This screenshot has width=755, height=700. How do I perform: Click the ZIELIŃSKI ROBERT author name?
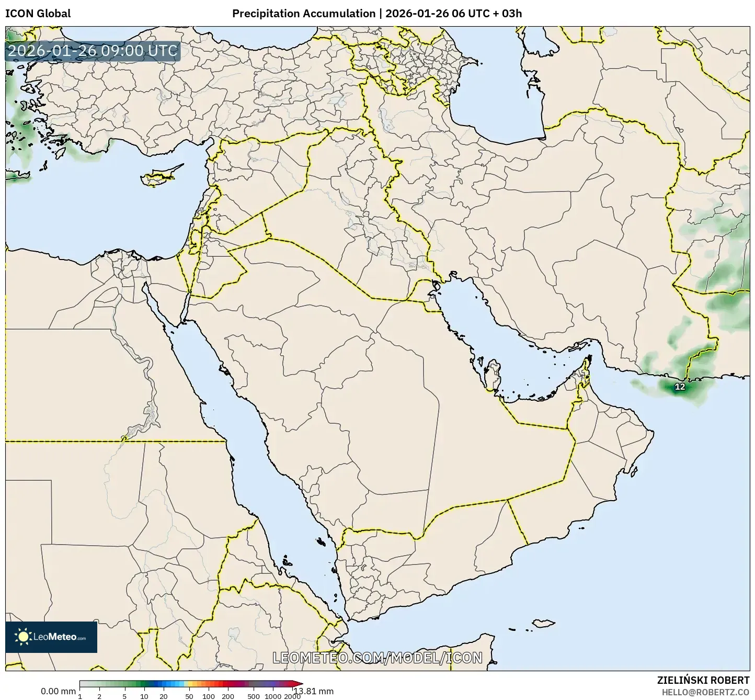703,680
